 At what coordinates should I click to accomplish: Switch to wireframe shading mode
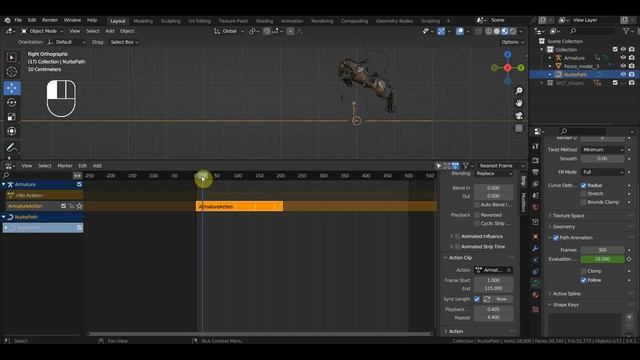(x=489, y=31)
